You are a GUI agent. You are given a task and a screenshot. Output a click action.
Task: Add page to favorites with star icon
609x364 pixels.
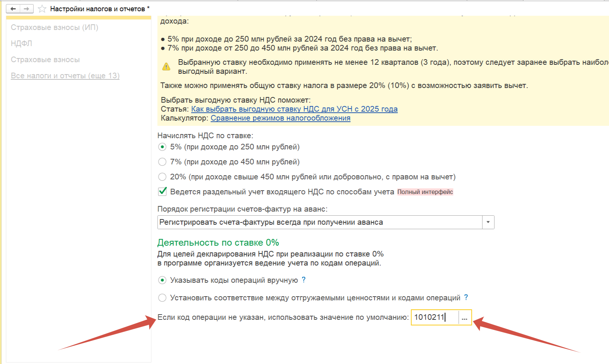42,9
